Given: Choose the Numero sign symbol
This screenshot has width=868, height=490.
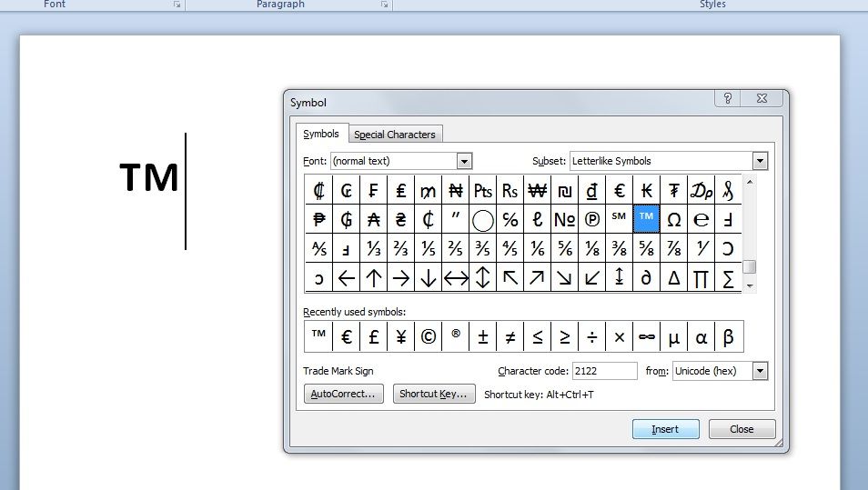Looking at the screenshot, I should (x=565, y=219).
